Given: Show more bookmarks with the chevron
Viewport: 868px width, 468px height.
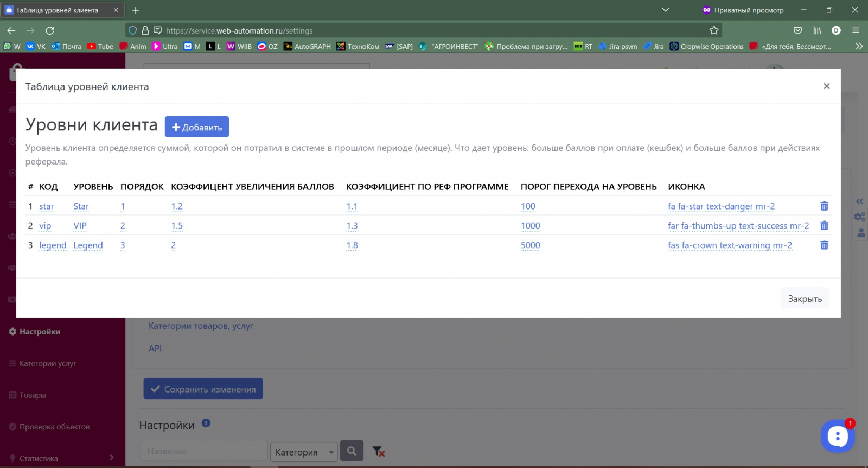Looking at the screenshot, I should click(859, 46).
